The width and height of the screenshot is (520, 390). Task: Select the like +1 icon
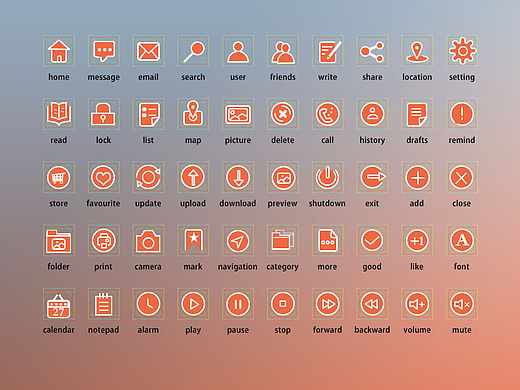pos(417,241)
